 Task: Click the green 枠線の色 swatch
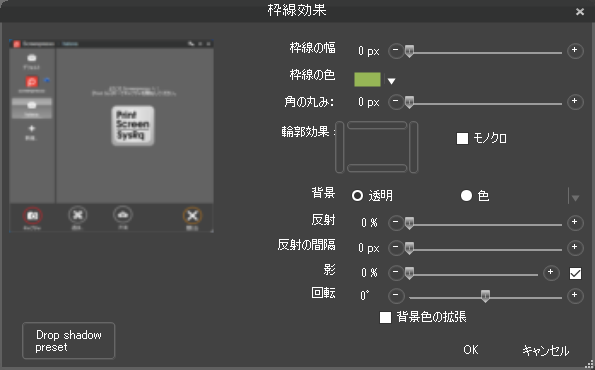(367, 80)
